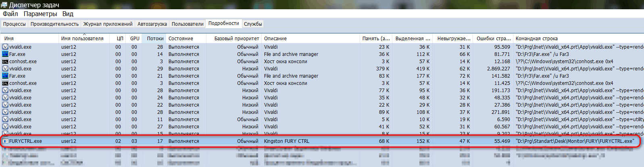Go to the Автозагрузка tab

click(x=152, y=24)
